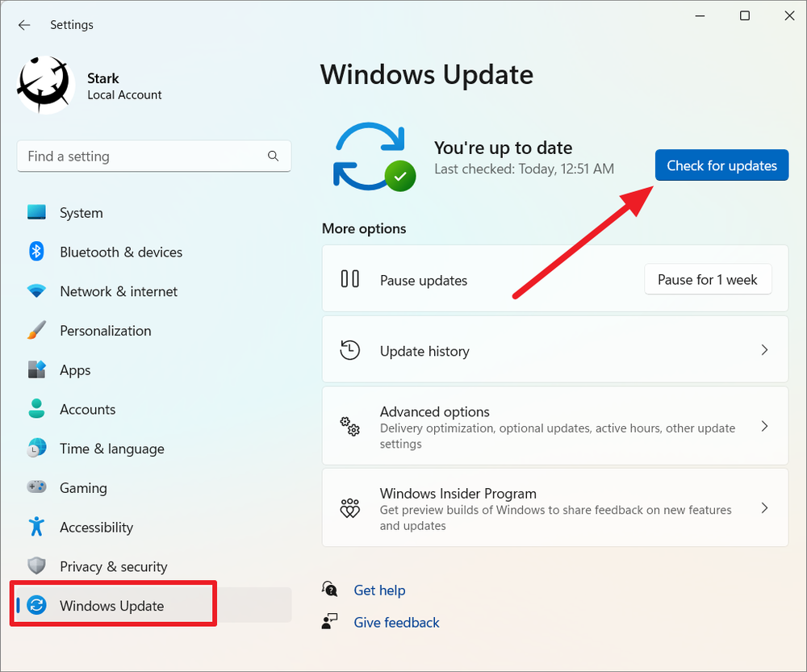The image size is (807, 672).
Task: Open the Update history row
Action: pyautogui.click(x=555, y=350)
